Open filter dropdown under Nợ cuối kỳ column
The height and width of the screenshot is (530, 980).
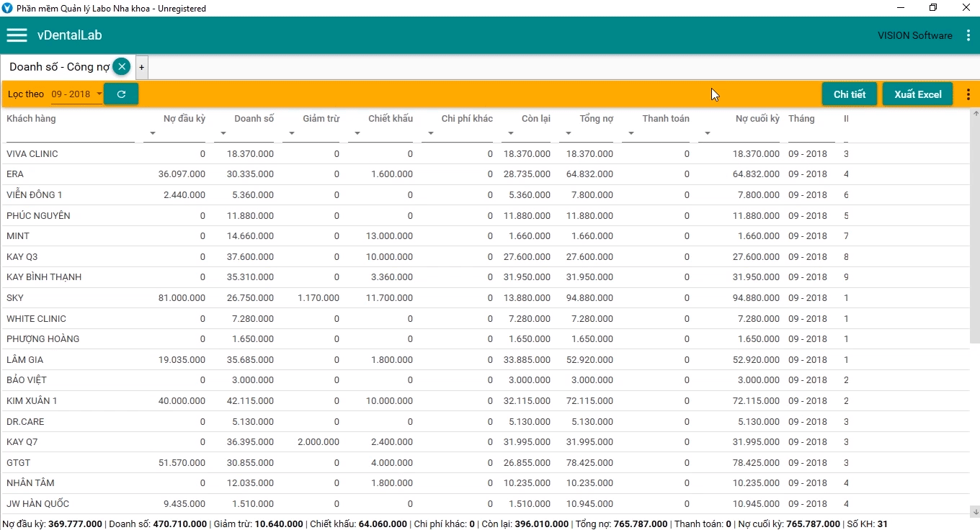pos(708,133)
